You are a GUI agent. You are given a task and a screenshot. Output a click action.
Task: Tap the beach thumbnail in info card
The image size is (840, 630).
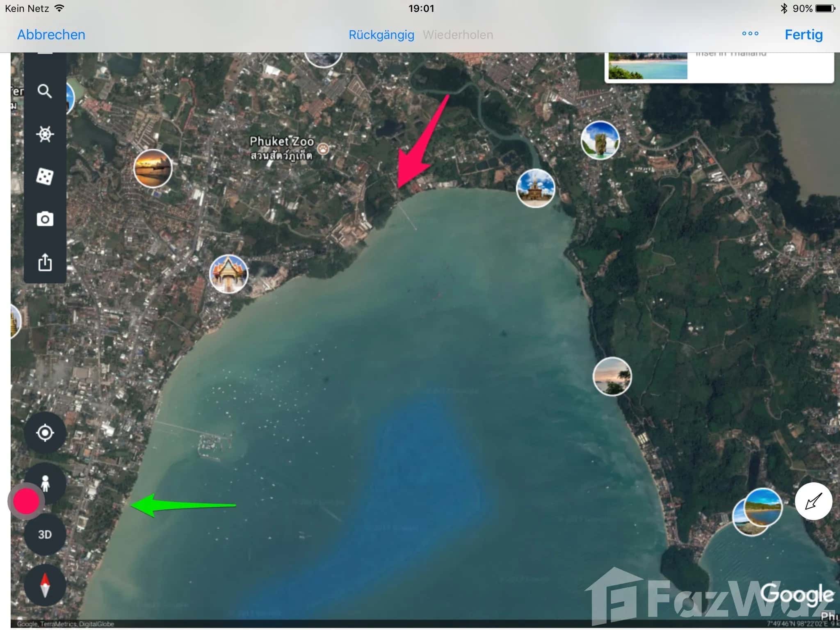tap(647, 66)
